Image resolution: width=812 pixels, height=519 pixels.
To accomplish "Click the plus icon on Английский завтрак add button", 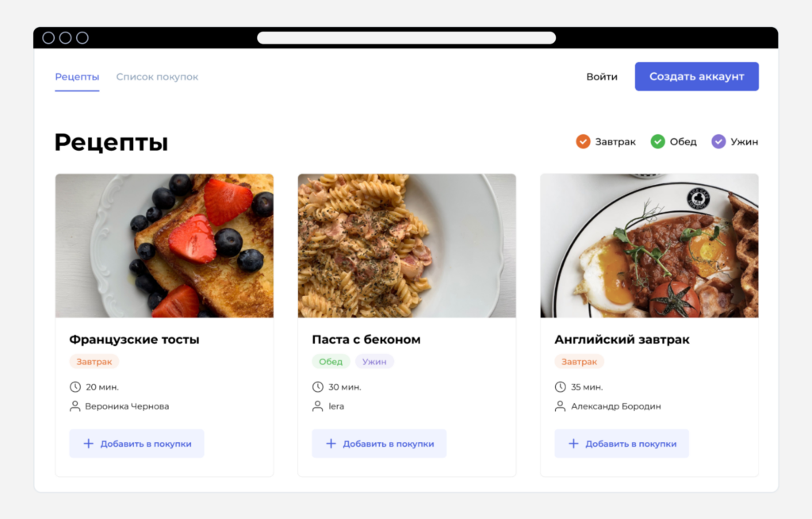I will (x=573, y=443).
